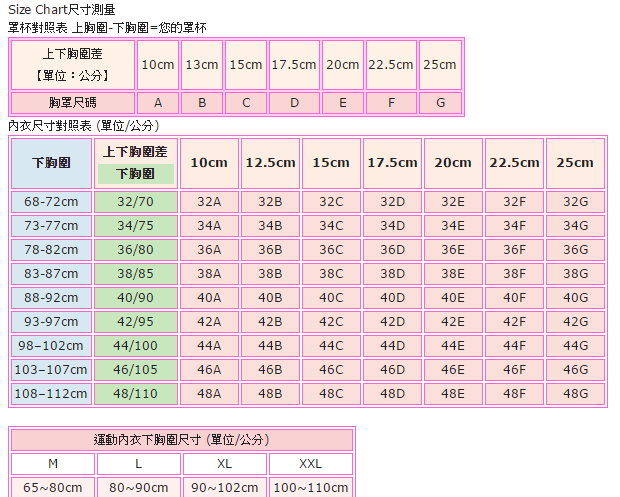Click the blue 下胸圍 header cell
Viewport: 620px width, 497px height.
click(50, 163)
